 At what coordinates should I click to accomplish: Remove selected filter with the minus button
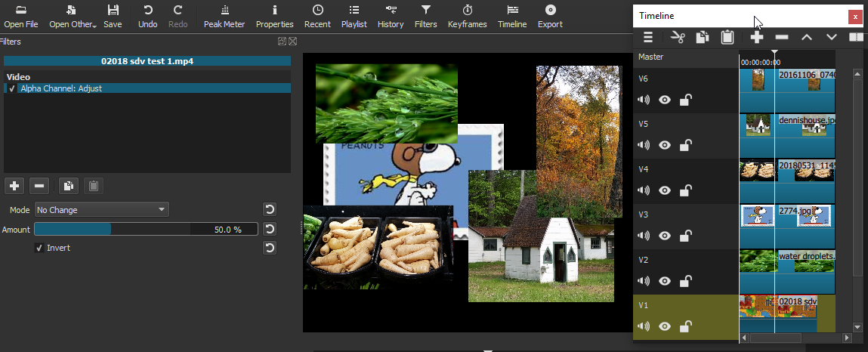39,186
